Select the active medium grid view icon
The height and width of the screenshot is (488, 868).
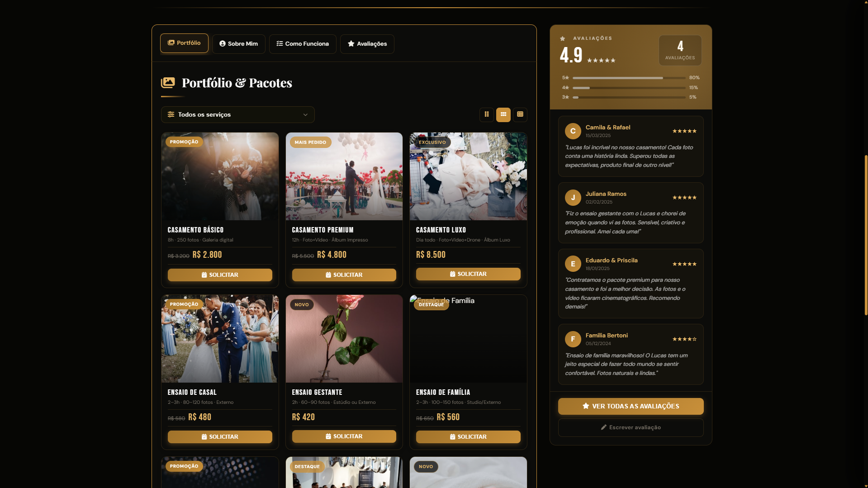click(503, 114)
